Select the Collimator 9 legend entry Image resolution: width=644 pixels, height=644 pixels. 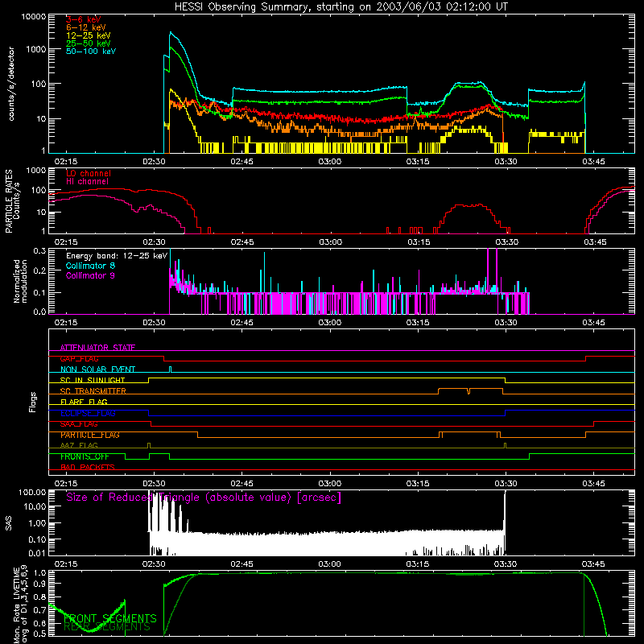pos(90,275)
